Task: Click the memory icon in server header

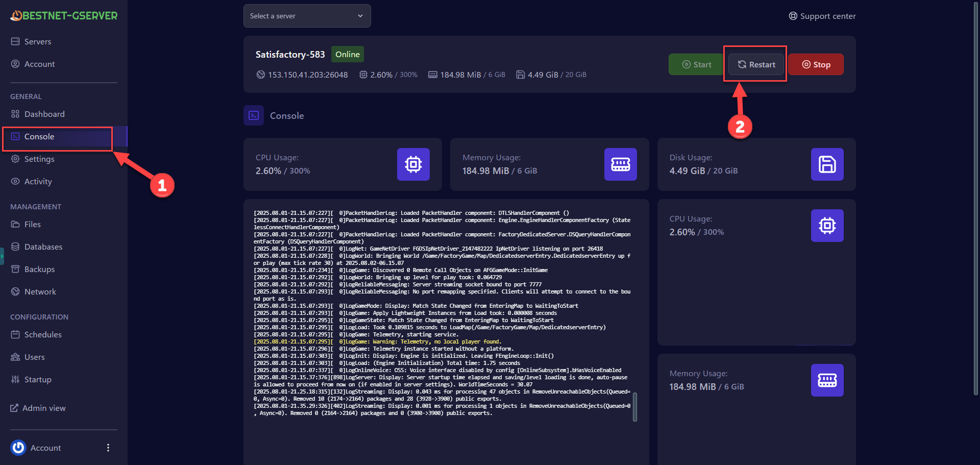Action: [432, 75]
